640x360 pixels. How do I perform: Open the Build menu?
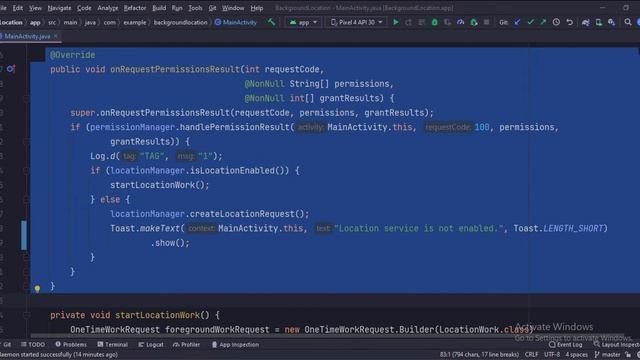[159, 8]
